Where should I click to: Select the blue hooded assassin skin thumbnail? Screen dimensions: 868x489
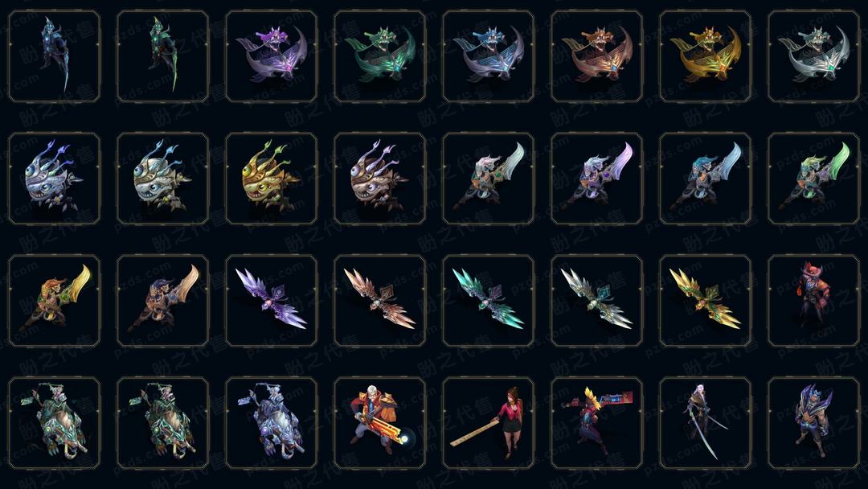[x=55, y=56]
